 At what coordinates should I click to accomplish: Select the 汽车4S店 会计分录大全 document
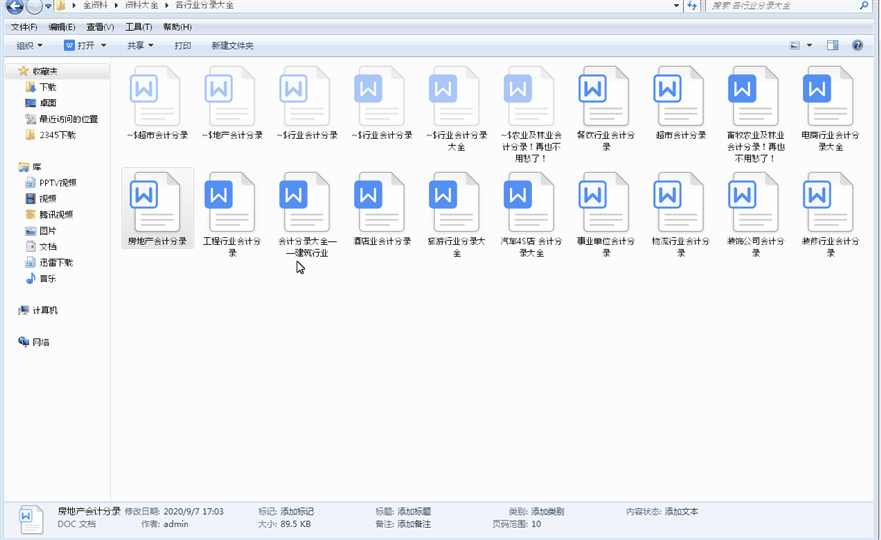click(x=531, y=215)
